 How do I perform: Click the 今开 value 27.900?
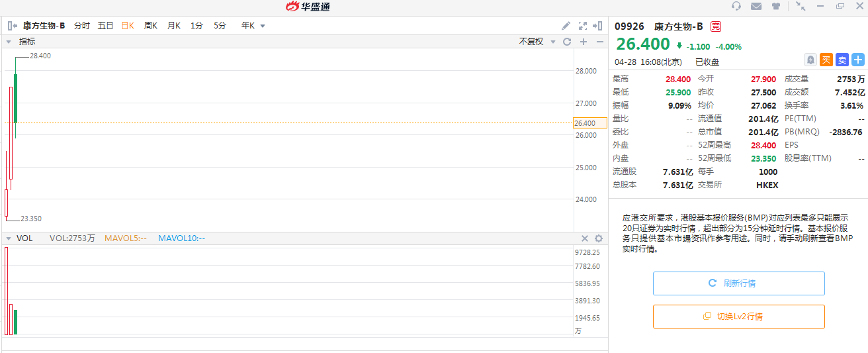point(763,79)
